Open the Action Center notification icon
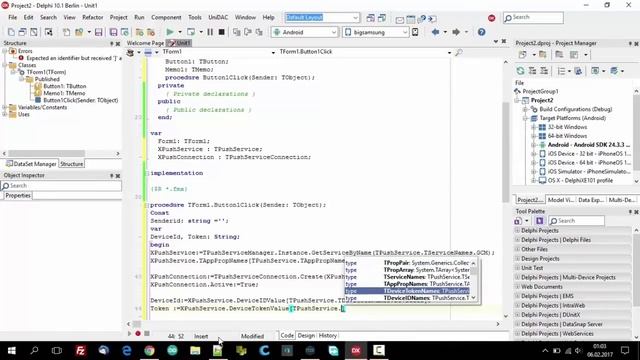The height and width of the screenshot is (360, 640). pos(625,350)
